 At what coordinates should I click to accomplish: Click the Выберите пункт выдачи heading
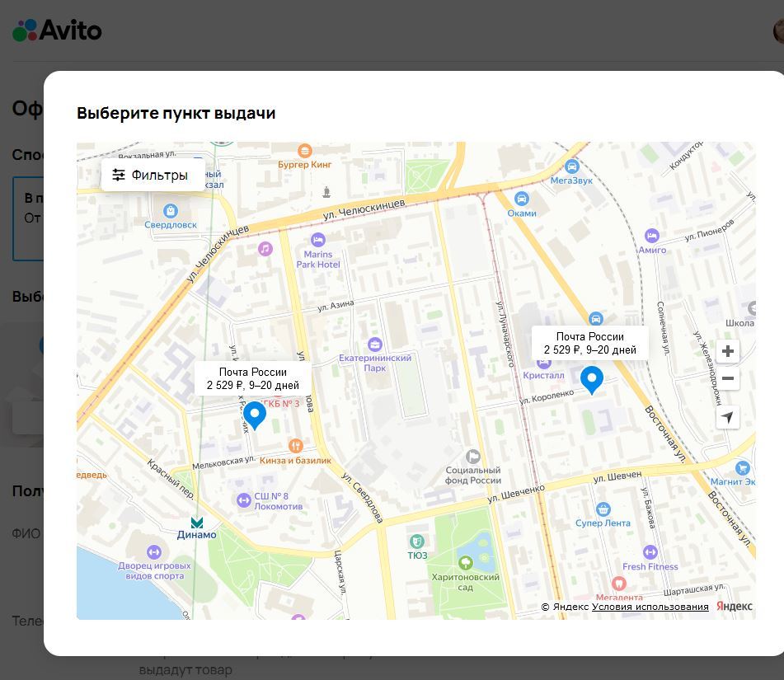(176, 114)
